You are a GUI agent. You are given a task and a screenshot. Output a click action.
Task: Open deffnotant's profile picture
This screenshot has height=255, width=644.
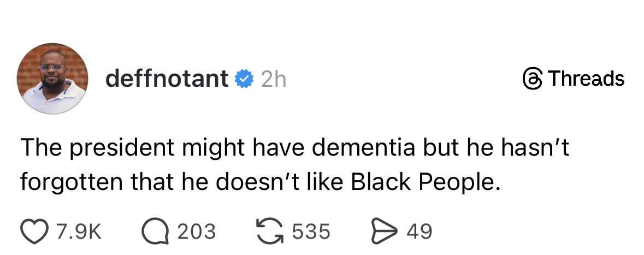tap(52, 79)
